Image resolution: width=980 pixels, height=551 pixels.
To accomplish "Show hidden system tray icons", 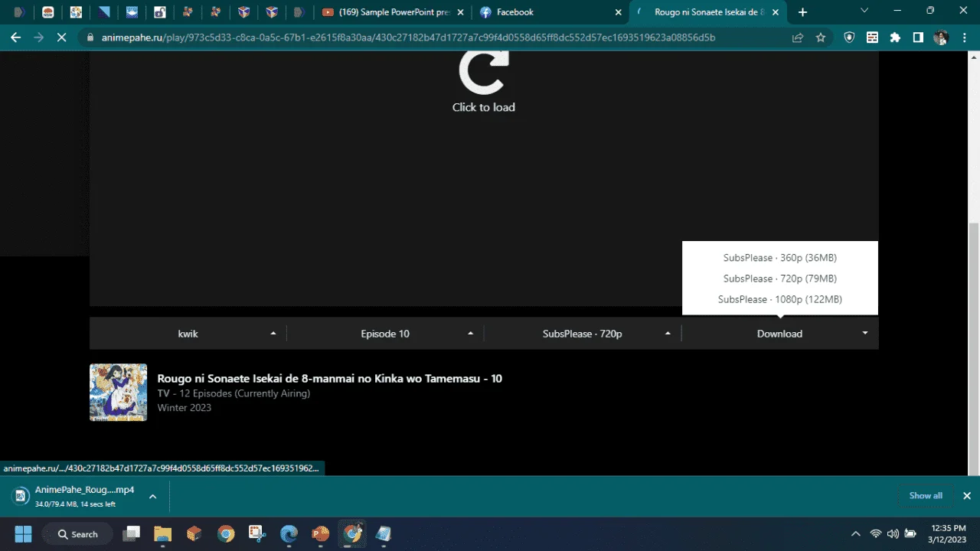I will click(856, 534).
